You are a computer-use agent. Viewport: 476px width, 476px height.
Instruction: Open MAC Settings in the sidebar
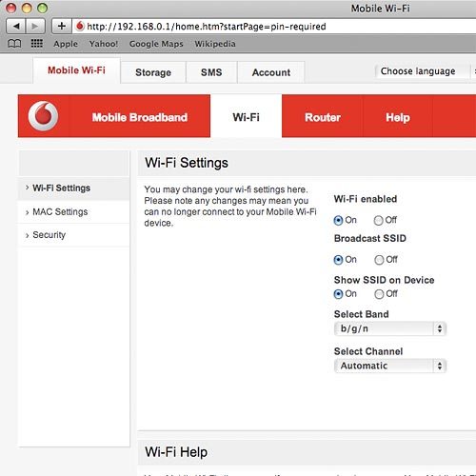(74, 211)
